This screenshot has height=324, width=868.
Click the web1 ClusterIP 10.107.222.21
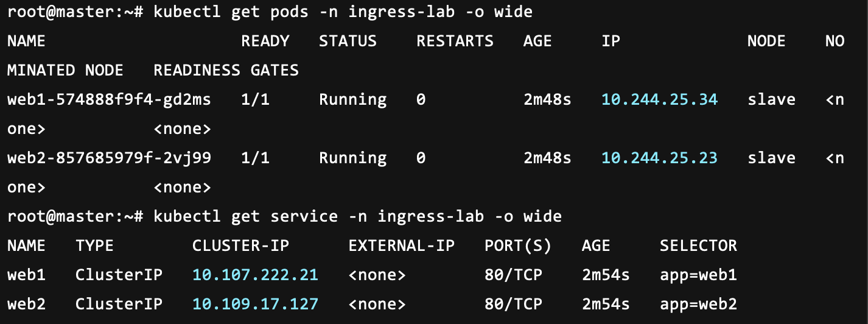(255, 275)
